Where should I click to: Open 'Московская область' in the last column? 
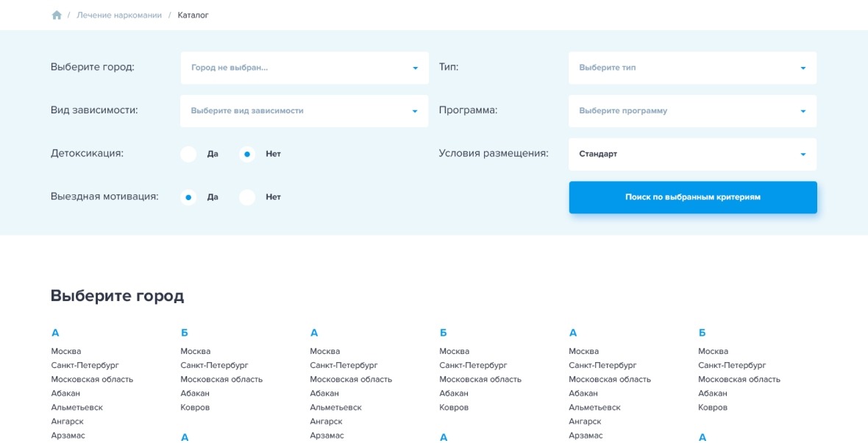pos(739,380)
